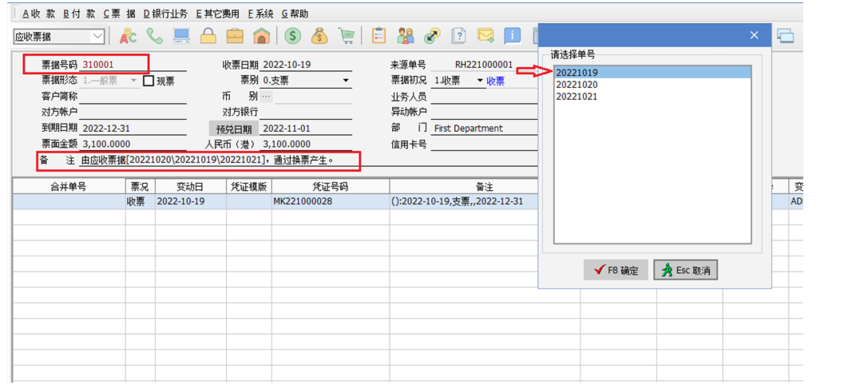The height and width of the screenshot is (385, 860).
Task: Open the B 付款 menu
Action: click(79, 14)
